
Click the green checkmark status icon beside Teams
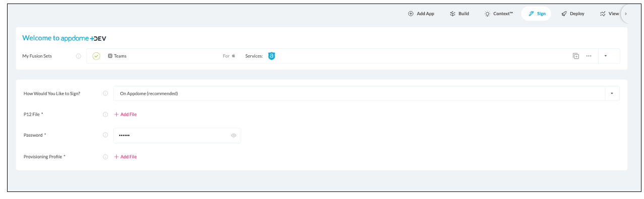tap(97, 56)
